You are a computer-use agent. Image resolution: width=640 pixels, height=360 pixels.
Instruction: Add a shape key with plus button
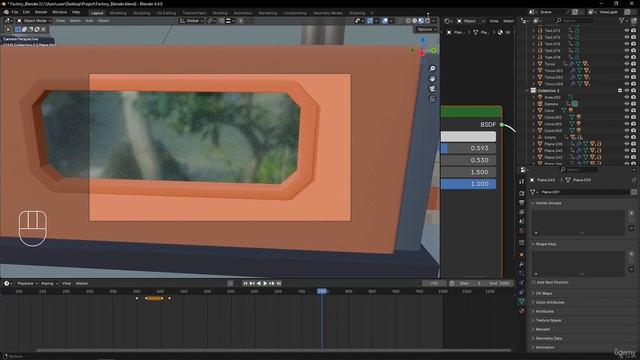tap(631, 254)
